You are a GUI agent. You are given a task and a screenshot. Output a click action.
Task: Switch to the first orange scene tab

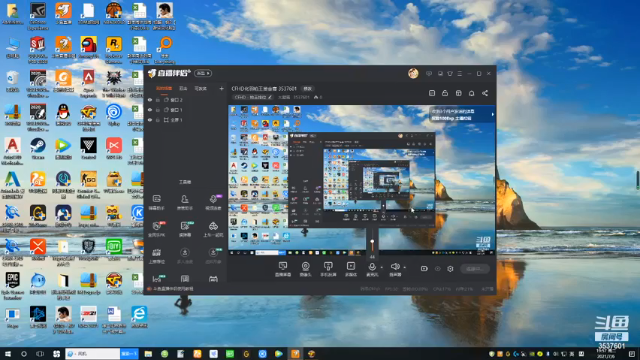pos(164,88)
